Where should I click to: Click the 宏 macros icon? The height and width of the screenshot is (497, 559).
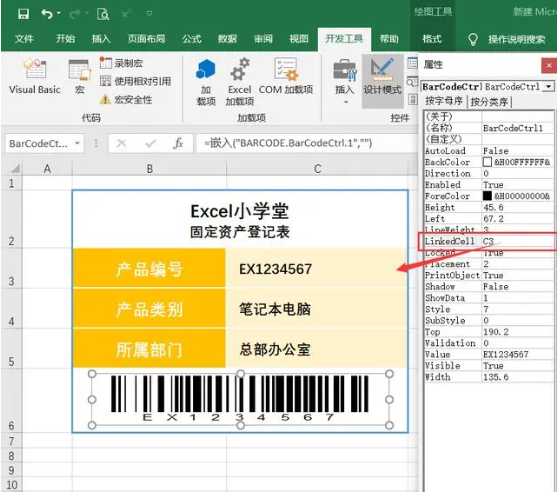click(x=80, y=77)
